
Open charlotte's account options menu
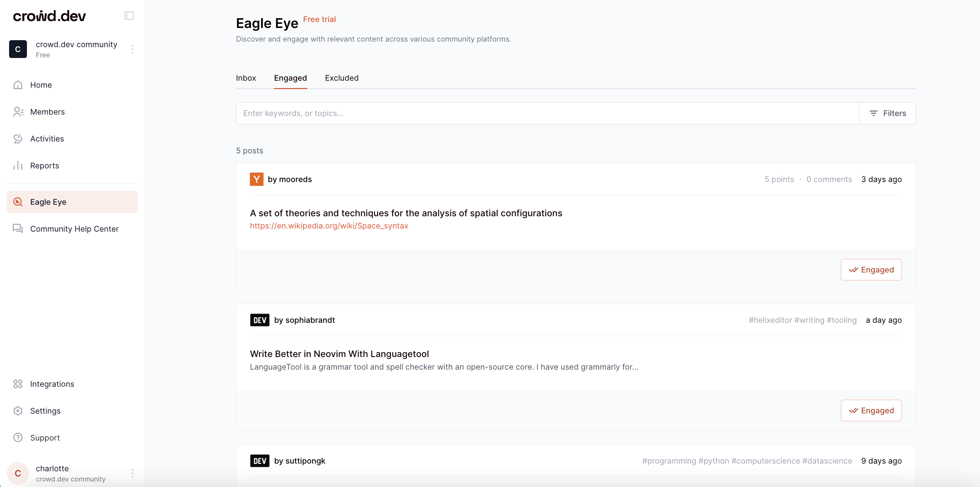point(132,473)
